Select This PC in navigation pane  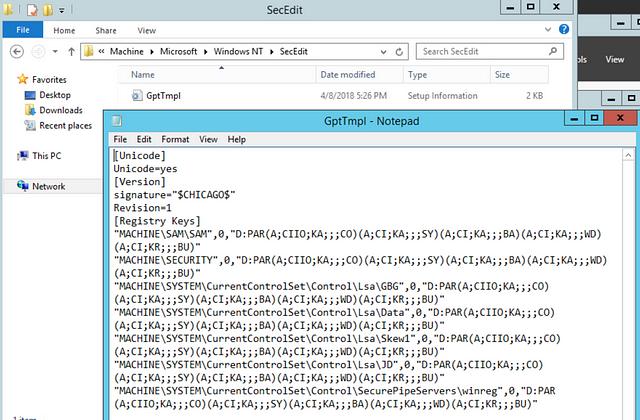47,156
